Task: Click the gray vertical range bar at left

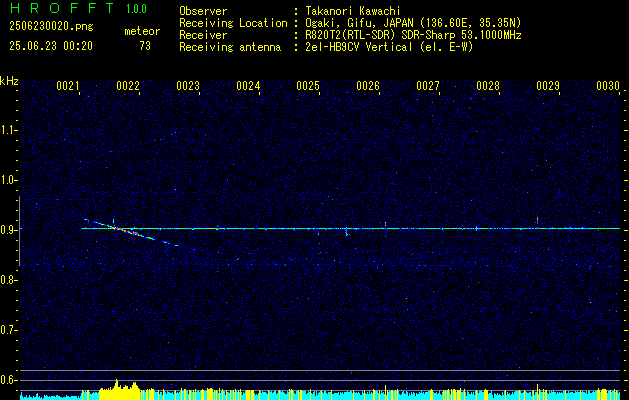Action: (x=19, y=231)
